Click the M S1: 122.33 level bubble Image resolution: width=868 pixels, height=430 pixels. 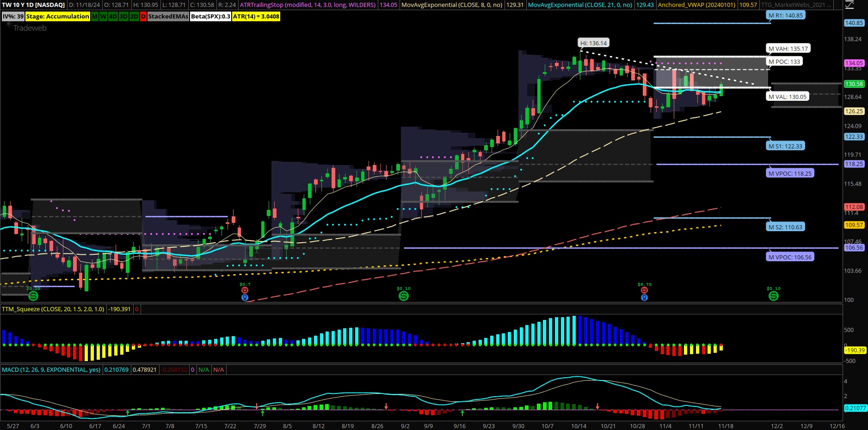786,146
